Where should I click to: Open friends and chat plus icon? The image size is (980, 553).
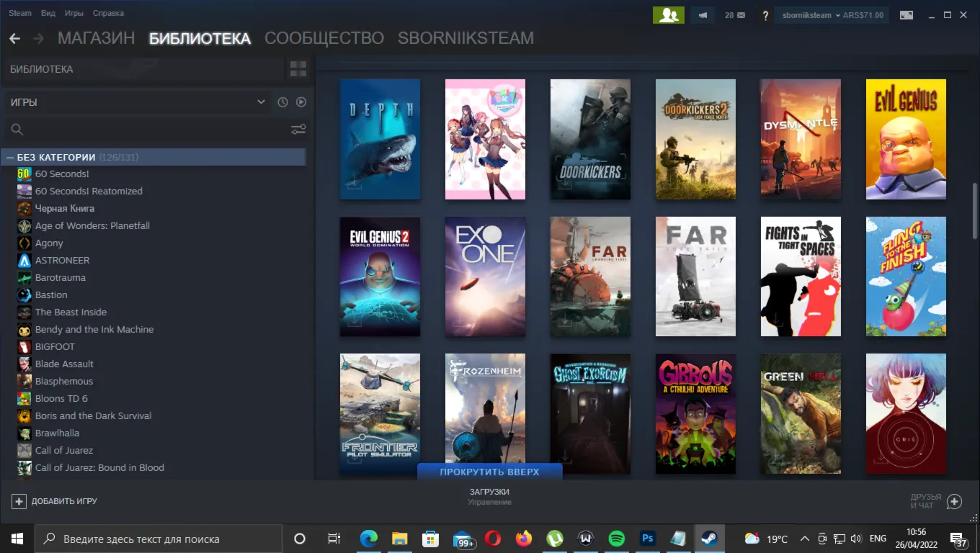click(954, 501)
